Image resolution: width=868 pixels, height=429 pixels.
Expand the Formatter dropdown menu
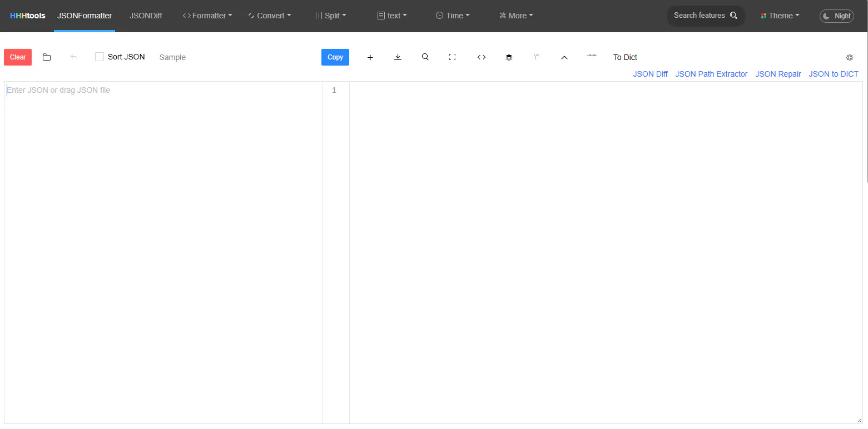pos(207,16)
